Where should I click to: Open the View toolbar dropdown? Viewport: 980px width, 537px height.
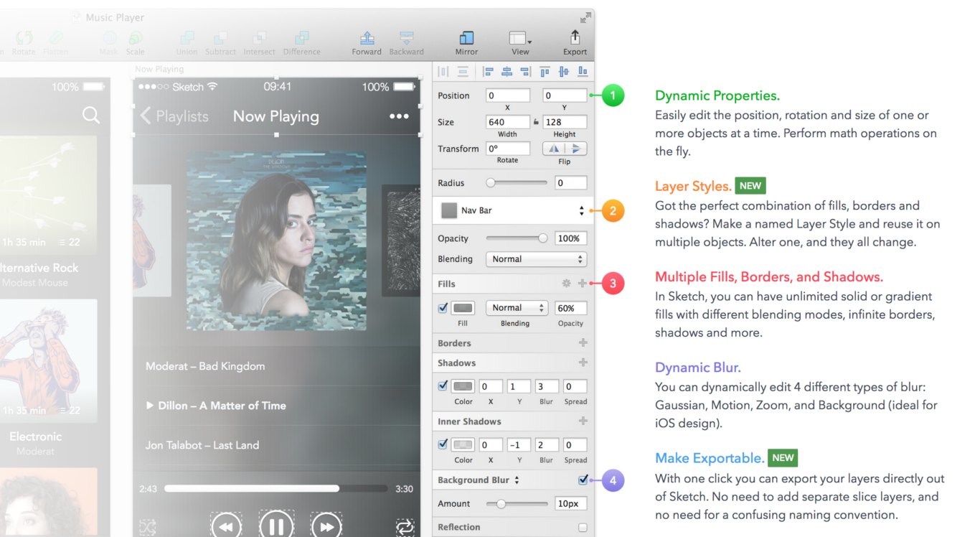pyautogui.click(x=520, y=42)
